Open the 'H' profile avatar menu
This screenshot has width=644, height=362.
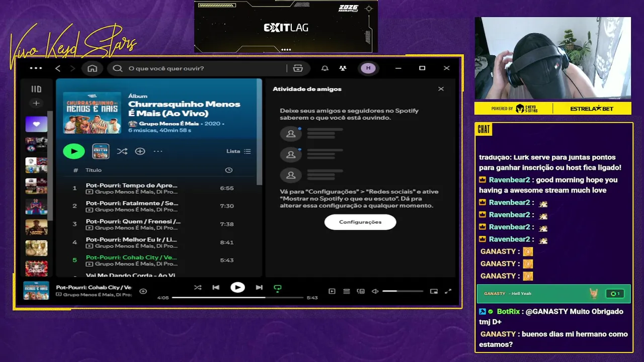click(368, 68)
